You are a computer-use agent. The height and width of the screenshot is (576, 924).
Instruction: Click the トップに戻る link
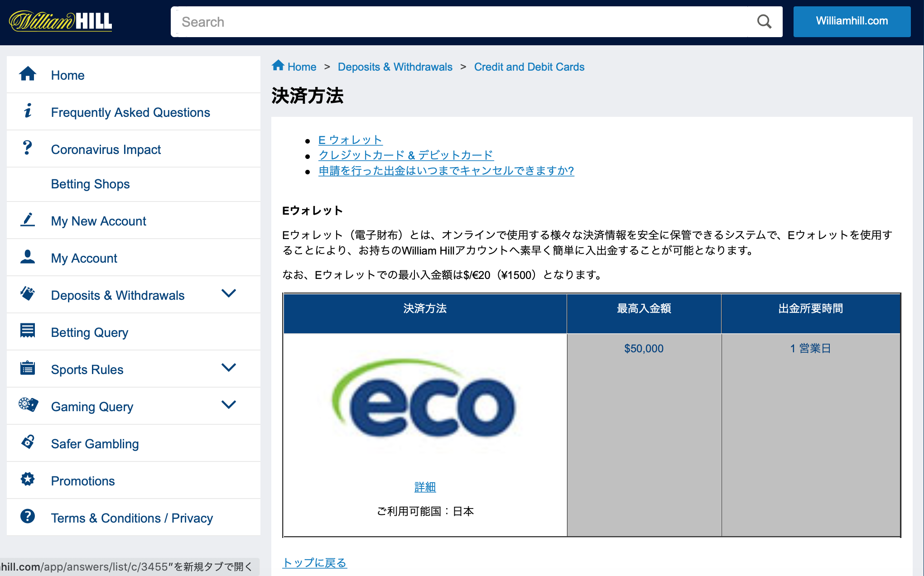[x=314, y=562]
